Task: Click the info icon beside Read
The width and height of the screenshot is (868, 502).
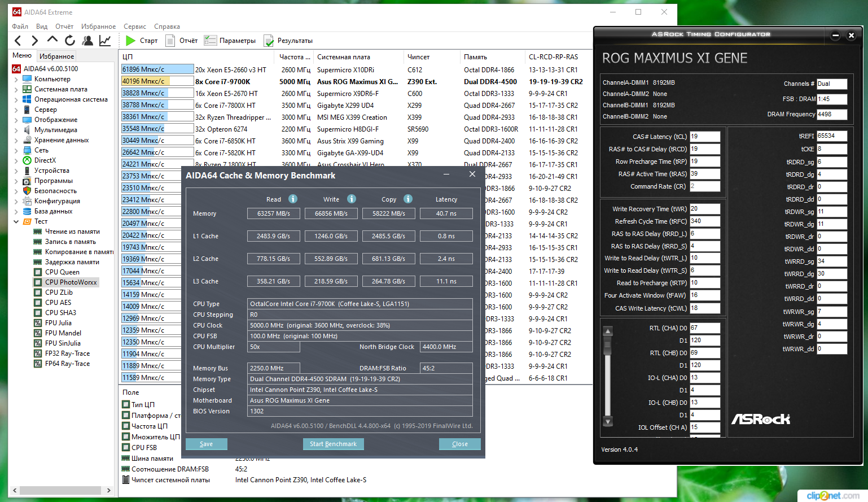Action: click(x=293, y=199)
